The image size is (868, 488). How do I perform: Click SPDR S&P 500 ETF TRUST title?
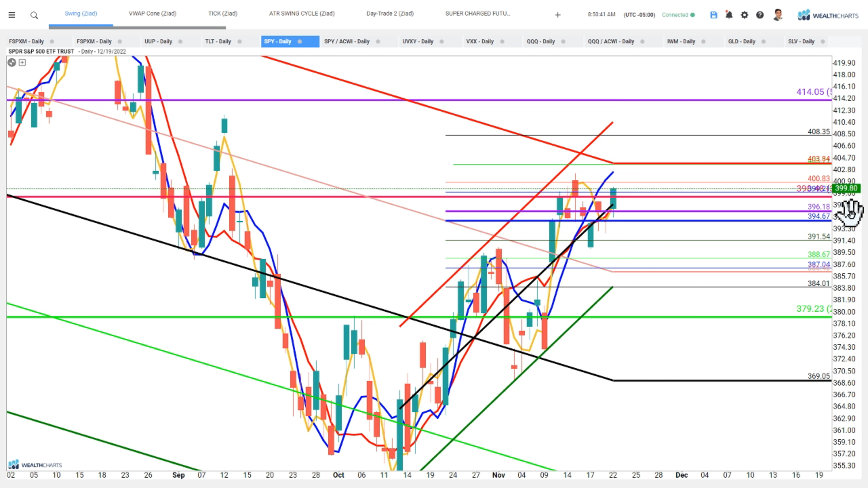coord(41,52)
